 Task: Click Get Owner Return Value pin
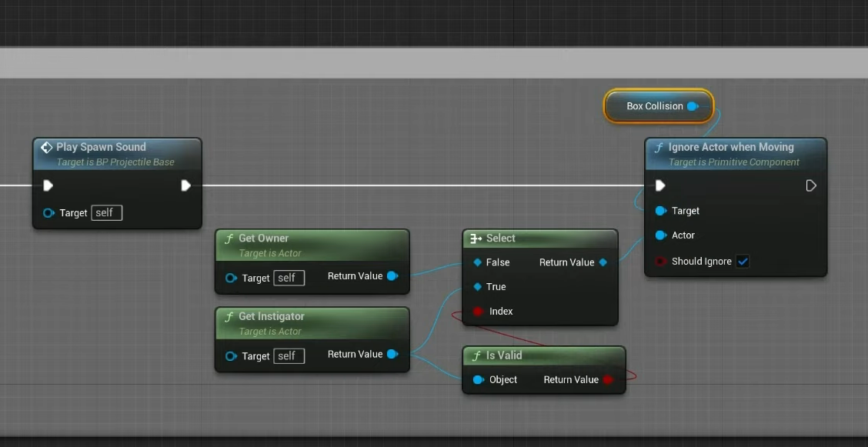(x=392, y=276)
